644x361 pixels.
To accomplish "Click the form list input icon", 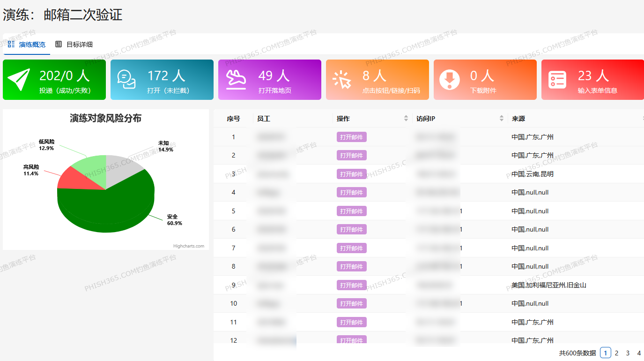I will tap(557, 80).
